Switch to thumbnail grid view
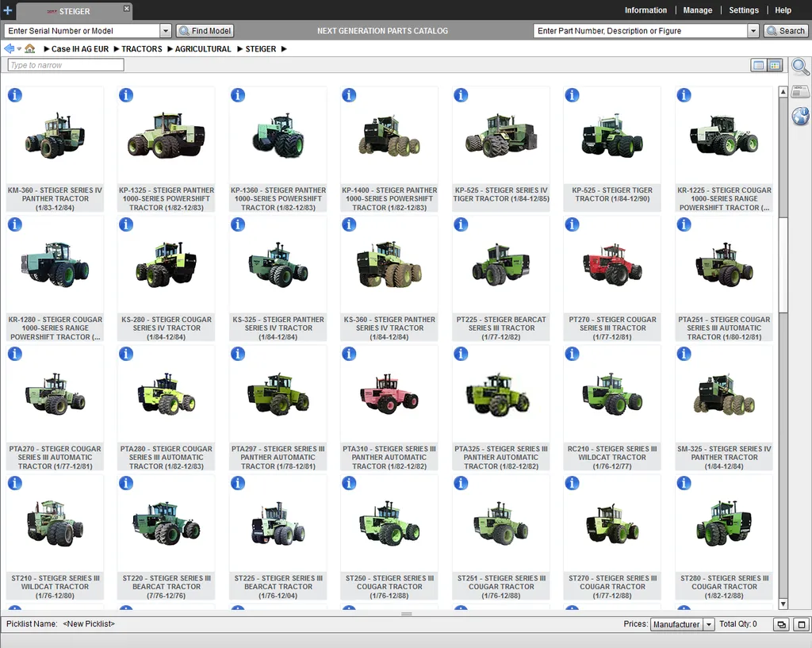 pyautogui.click(x=775, y=65)
